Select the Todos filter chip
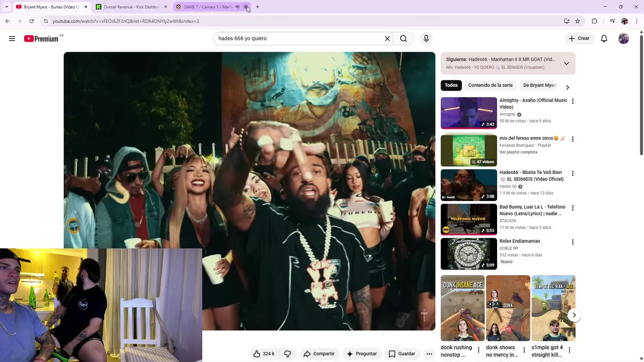The width and height of the screenshot is (644, 362). click(x=451, y=85)
